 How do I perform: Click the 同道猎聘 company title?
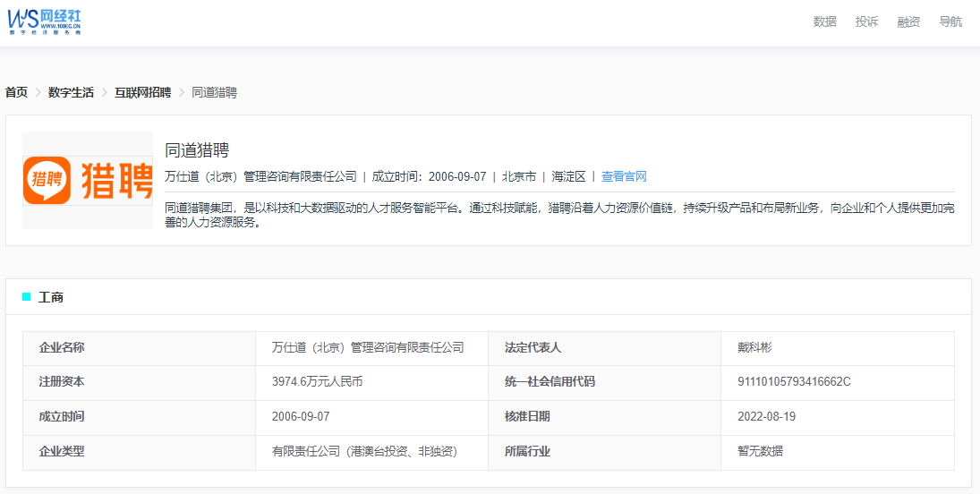click(x=197, y=150)
